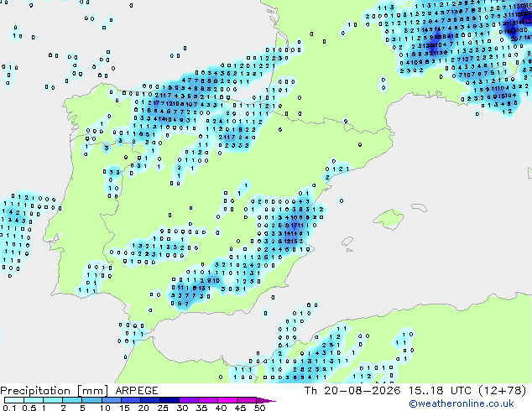Click Mallorca island on the map
This screenshot has height=411, width=532.
coord(389,219)
